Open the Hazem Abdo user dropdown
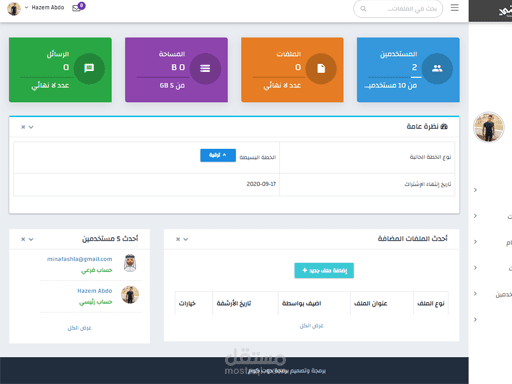This screenshot has height=384, width=512. tap(44, 7)
